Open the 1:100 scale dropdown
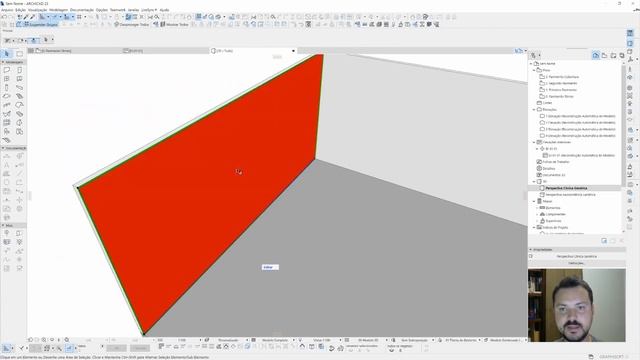 (182, 340)
